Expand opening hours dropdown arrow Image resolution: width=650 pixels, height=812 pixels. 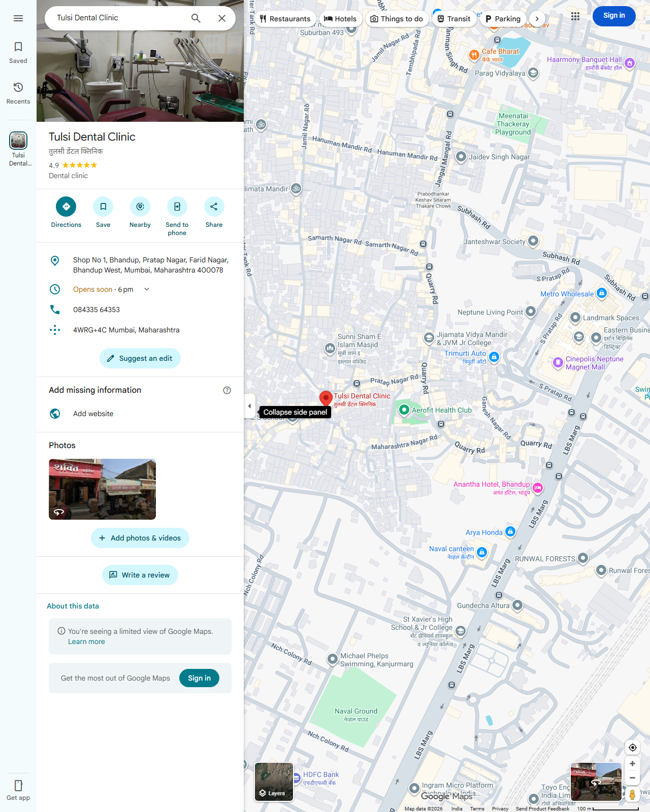click(147, 289)
